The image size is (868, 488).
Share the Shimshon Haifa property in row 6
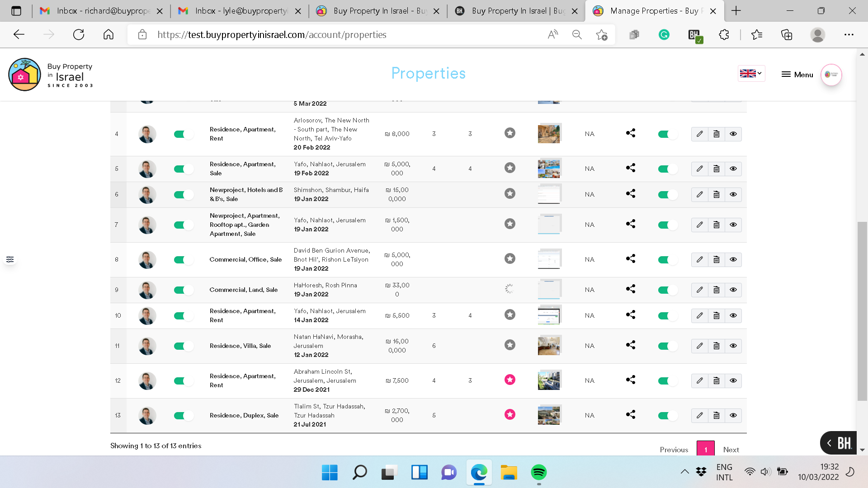click(631, 194)
